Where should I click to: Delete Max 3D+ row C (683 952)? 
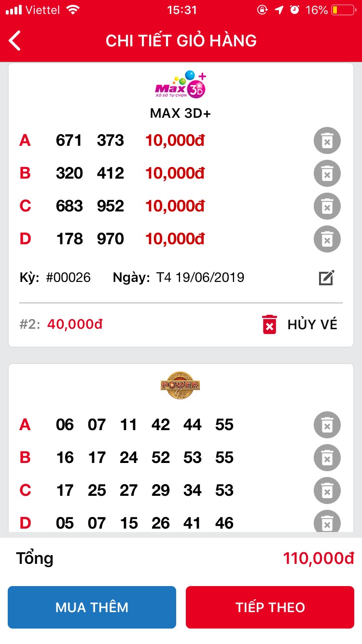point(327,207)
